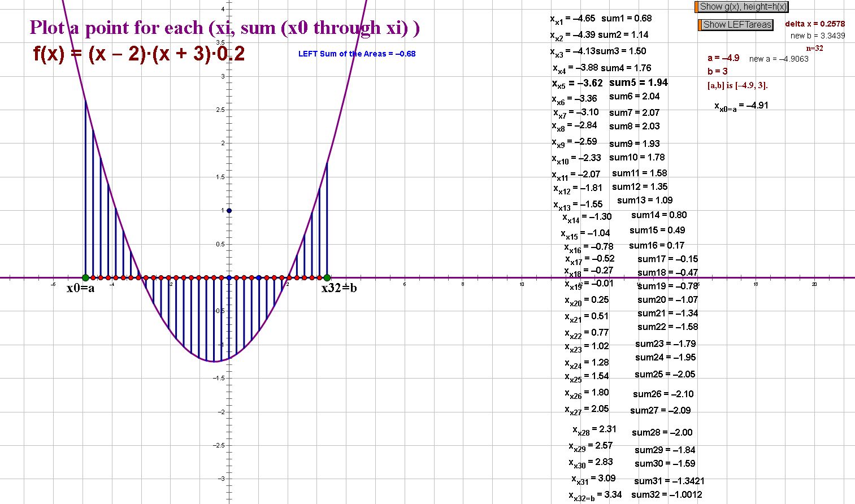Click the blue point right of the origin
The image size is (855, 504).
(x=259, y=277)
